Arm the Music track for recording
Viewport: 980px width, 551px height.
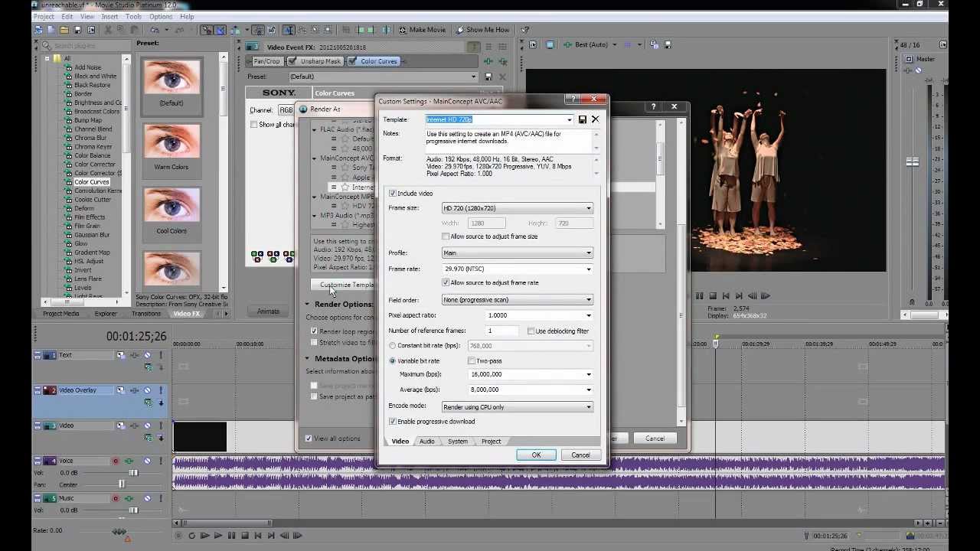(x=116, y=498)
